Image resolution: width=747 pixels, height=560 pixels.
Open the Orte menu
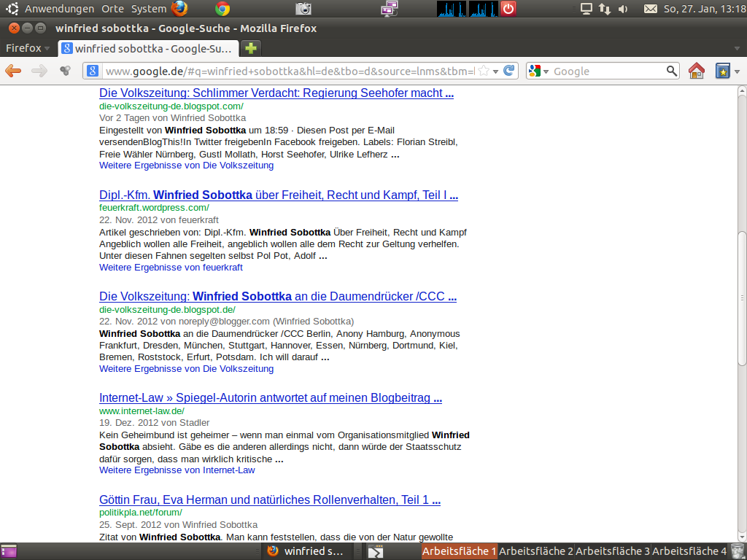(x=112, y=9)
